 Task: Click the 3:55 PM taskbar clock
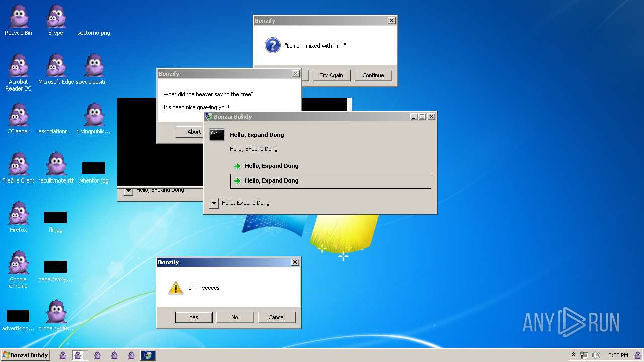pos(618,355)
